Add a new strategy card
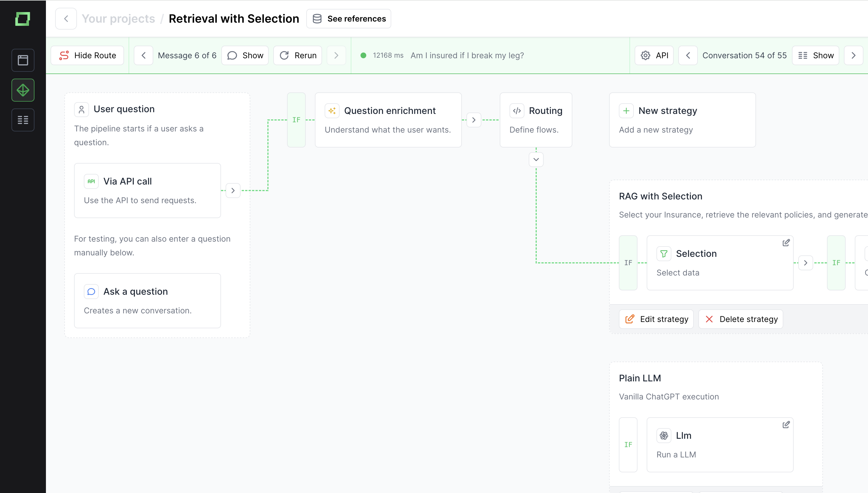Image resolution: width=868 pixels, height=493 pixels. tap(682, 120)
